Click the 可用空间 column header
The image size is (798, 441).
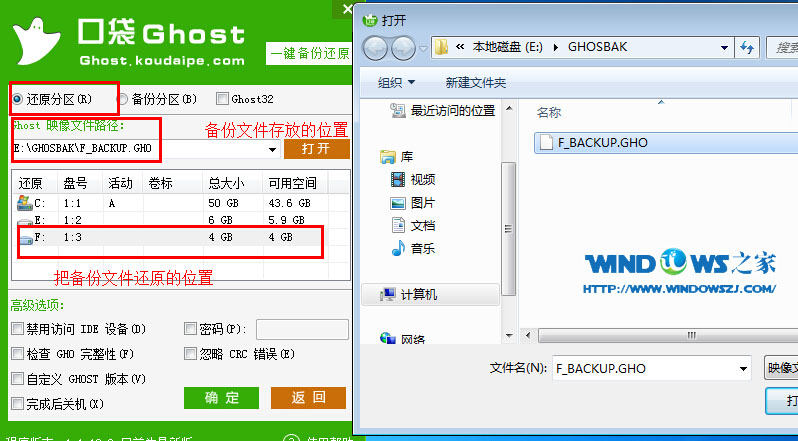coord(293,183)
